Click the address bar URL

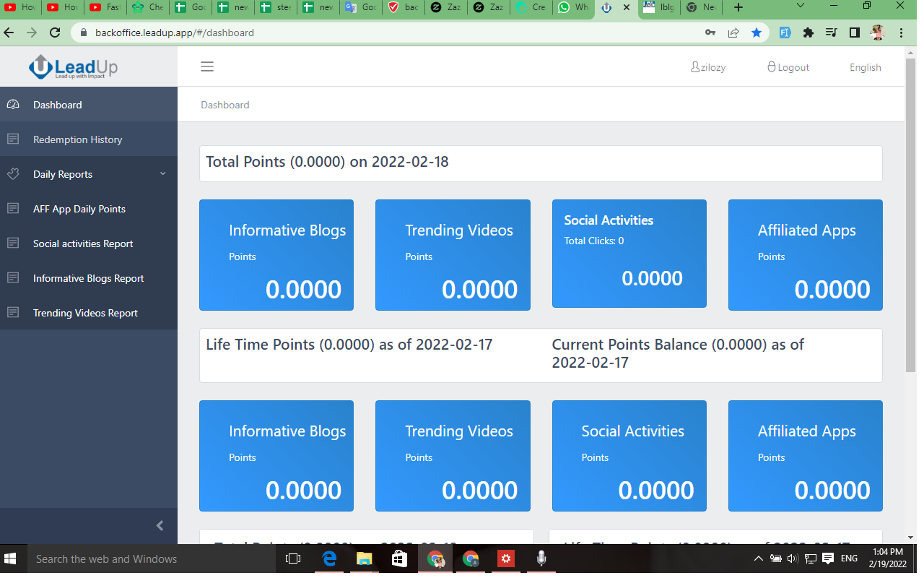click(x=175, y=33)
